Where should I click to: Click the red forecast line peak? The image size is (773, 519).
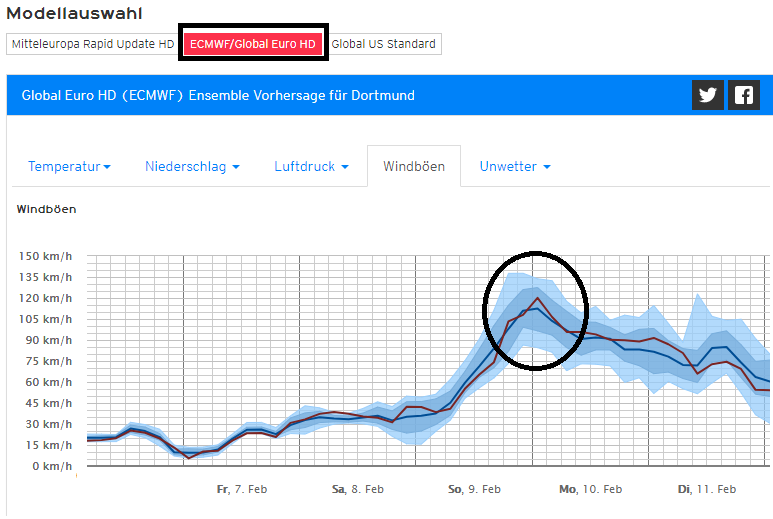pos(537,298)
